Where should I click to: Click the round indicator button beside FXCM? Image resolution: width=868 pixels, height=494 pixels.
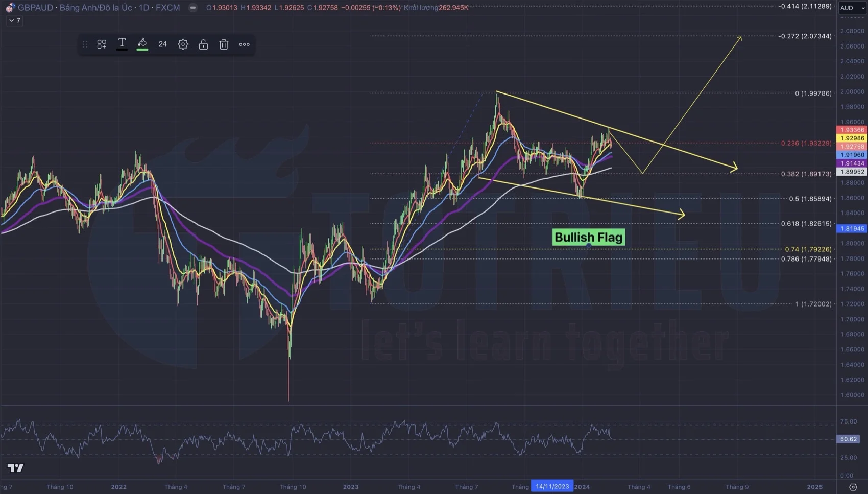[192, 8]
